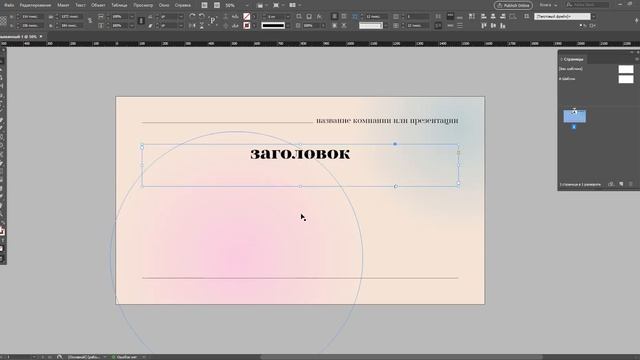Screen dimensions: 640x360
Task: Select No text wrap icon
Action: 334,16
